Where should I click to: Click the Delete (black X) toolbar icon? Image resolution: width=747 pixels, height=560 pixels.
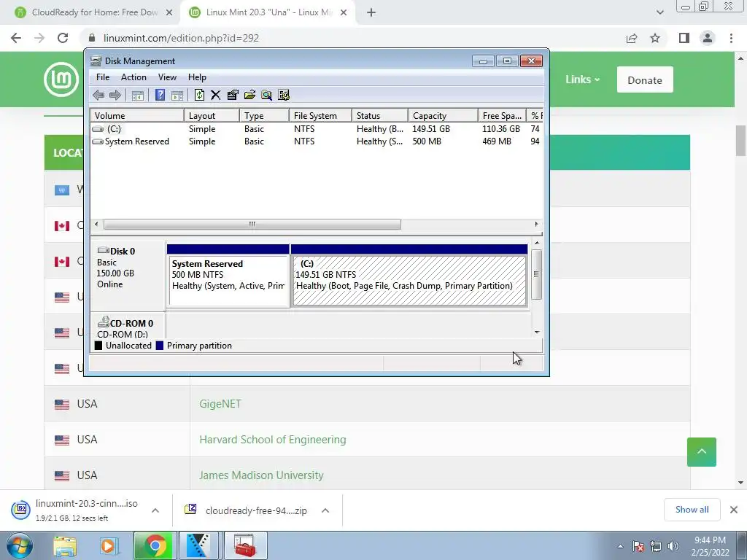click(216, 96)
